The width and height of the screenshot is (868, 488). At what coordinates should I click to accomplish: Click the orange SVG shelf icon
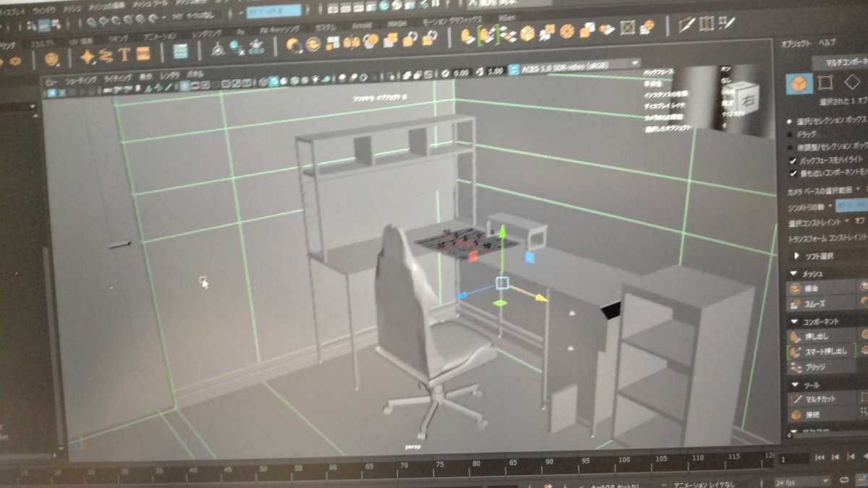(142, 54)
